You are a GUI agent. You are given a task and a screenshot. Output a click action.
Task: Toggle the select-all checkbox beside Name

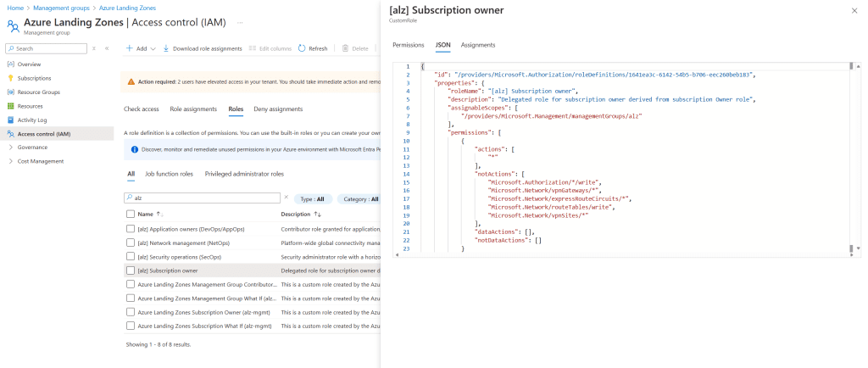(x=130, y=214)
